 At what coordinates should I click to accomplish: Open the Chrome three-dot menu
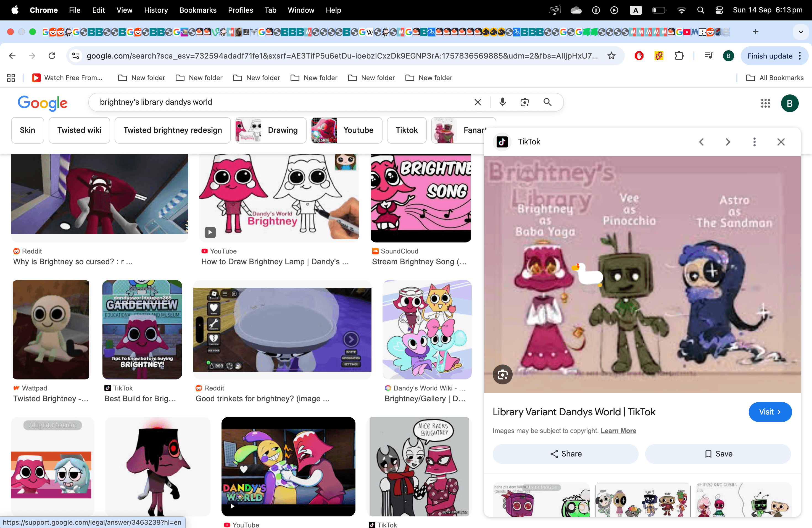tap(800, 56)
